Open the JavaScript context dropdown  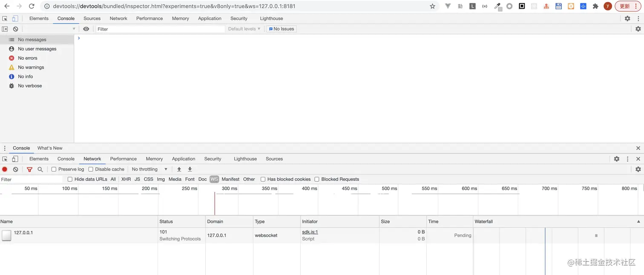pos(50,29)
